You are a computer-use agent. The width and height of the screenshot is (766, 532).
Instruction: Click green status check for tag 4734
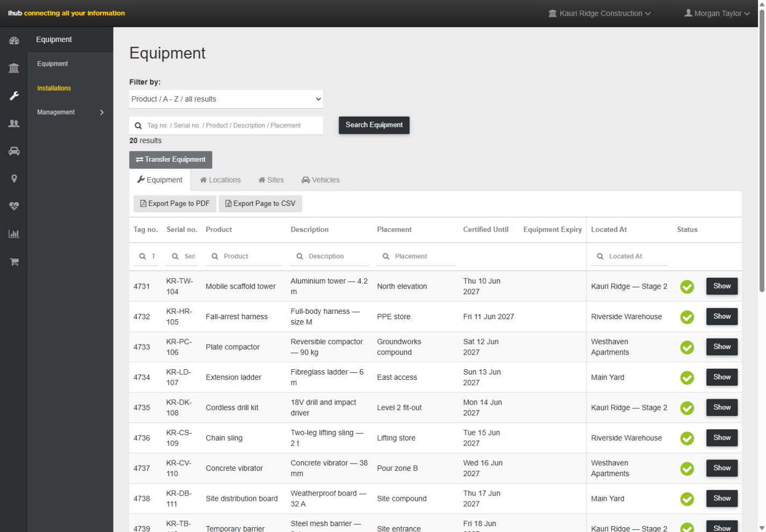click(x=687, y=378)
